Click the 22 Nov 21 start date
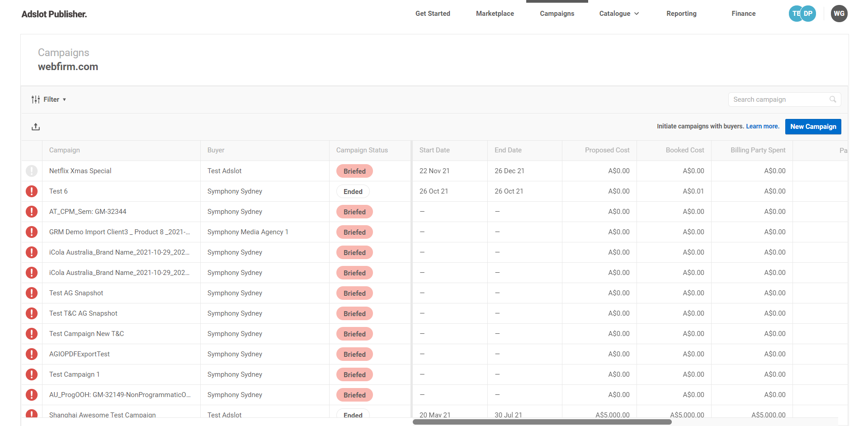Image resolution: width=868 pixels, height=426 pixels. pyautogui.click(x=434, y=171)
